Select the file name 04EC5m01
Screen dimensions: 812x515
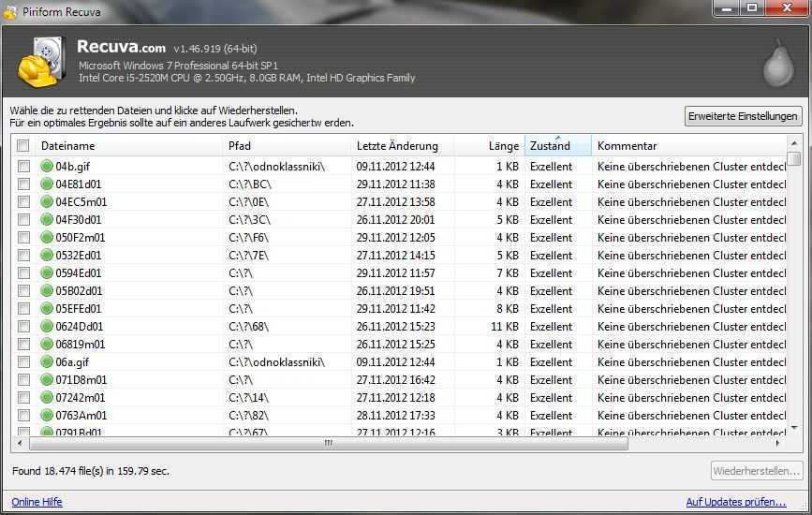click(81, 202)
